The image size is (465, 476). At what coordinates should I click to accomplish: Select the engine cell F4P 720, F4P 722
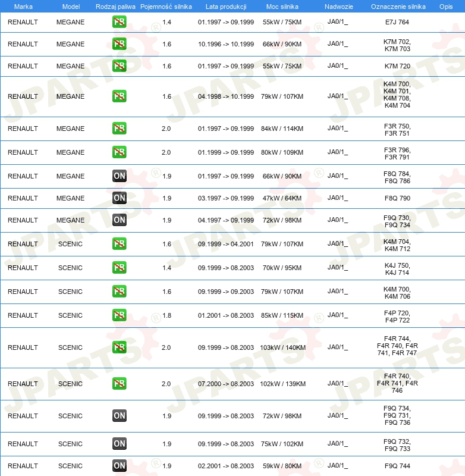click(x=397, y=317)
